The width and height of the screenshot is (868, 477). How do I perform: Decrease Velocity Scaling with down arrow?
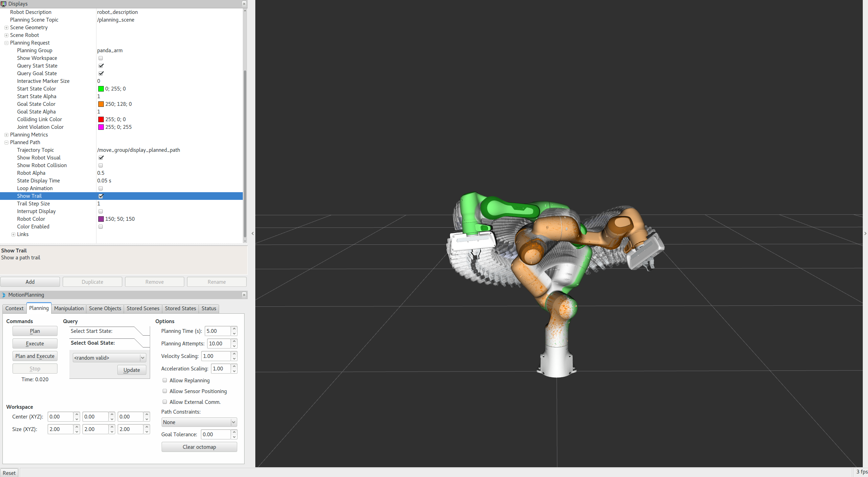[x=234, y=359]
